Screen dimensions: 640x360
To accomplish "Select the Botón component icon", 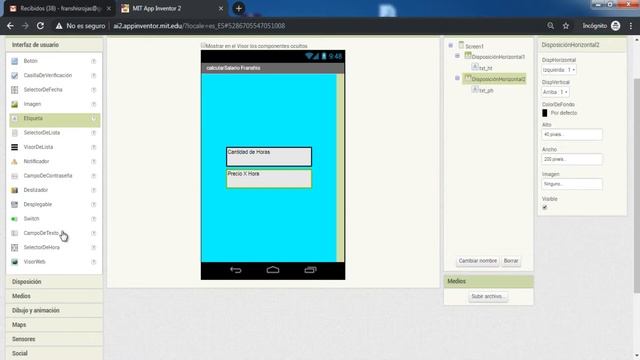I will coord(15,61).
